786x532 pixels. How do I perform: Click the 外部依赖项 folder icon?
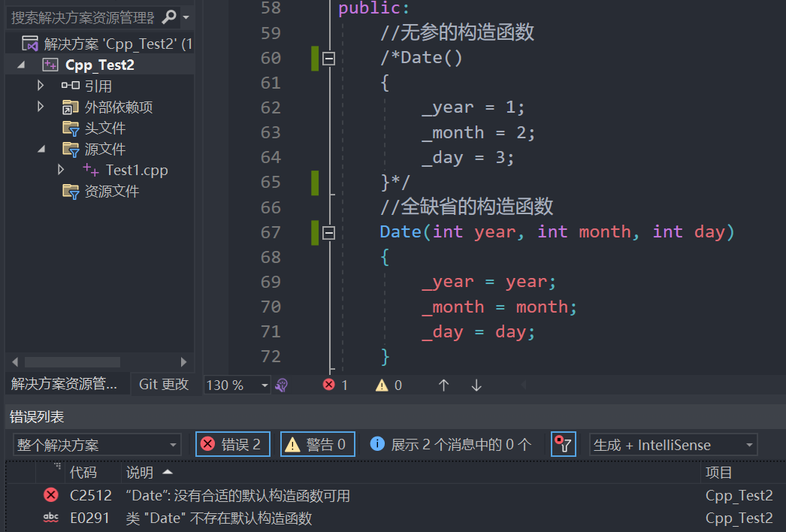(x=70, y=107)
